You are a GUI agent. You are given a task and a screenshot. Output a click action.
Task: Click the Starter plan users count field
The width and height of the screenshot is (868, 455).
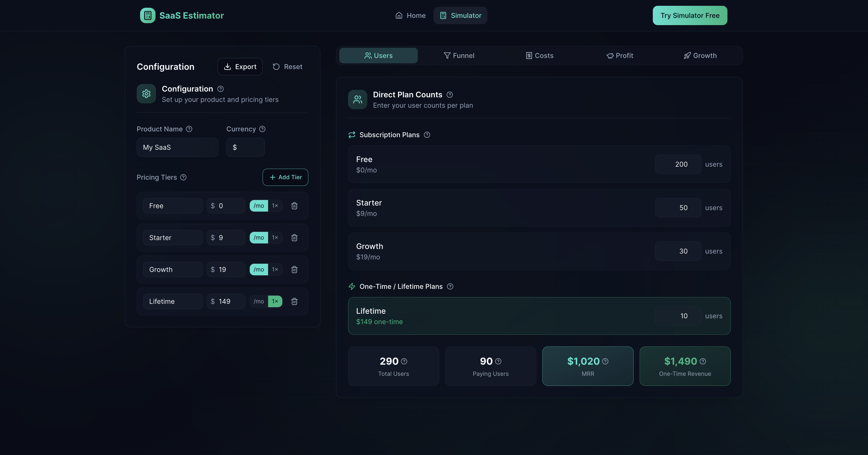tap(678, 208)
